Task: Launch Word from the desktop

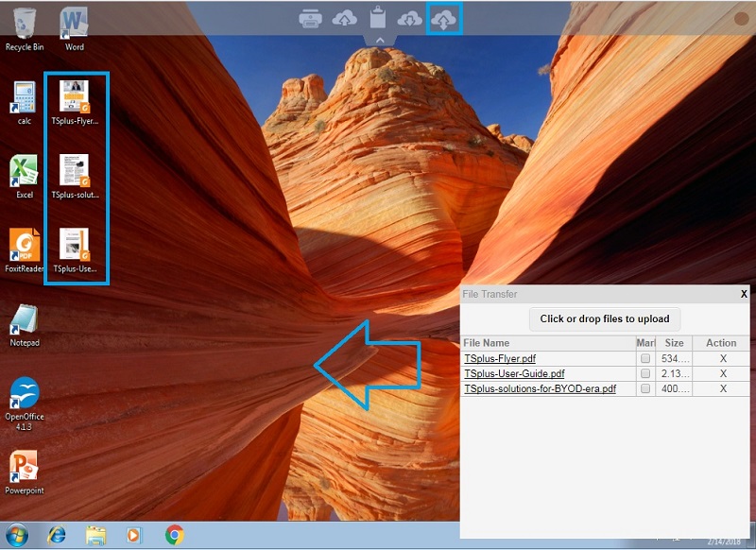Action: (x=74, y=21)
